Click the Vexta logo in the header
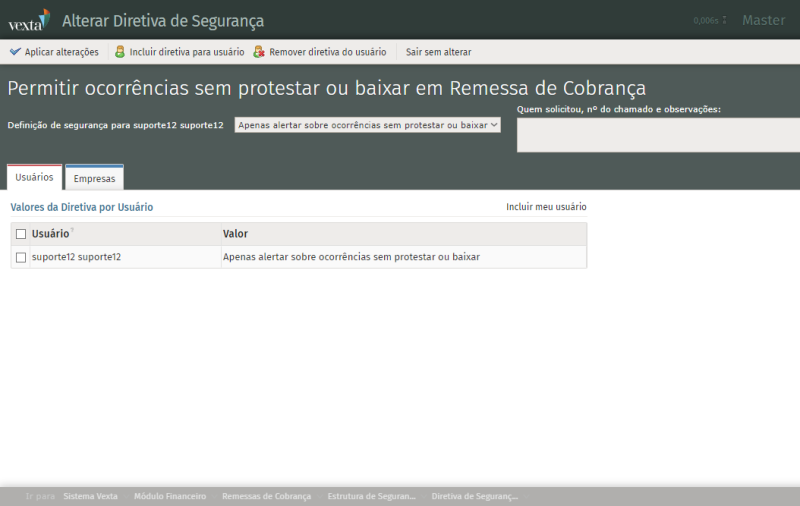The width and height of the screenshot is (800, 506). 28,20
